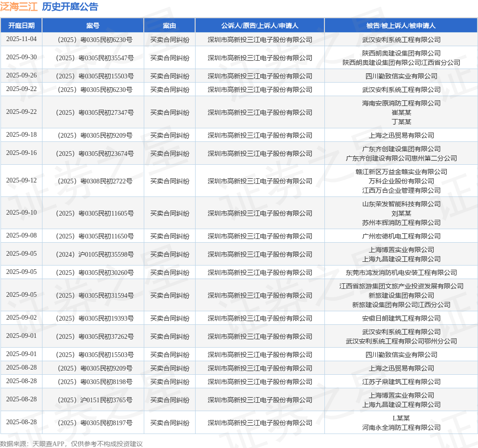The image size is (478, 448).
Task: Select the date cell 2025-09-12
Action: pyautogui.click(x=21, y=181)
